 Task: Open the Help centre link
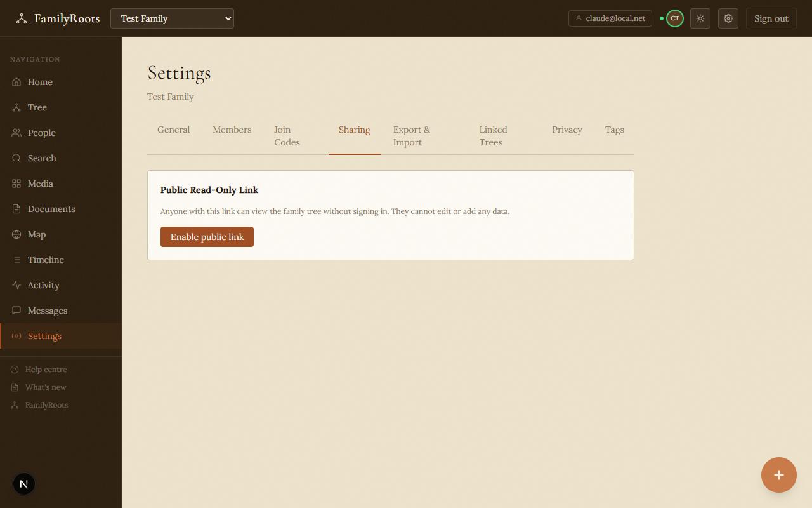(46, 370)
